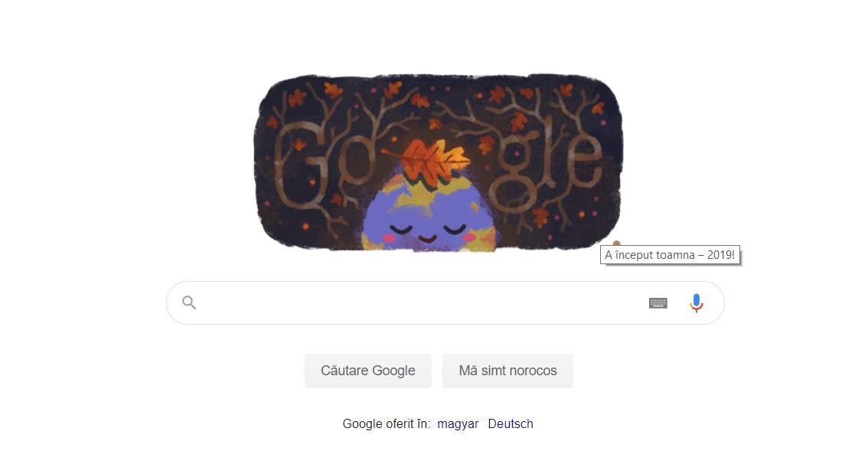Start voice search with the microphone icon

pyautogui.click(x=696, y=303)
